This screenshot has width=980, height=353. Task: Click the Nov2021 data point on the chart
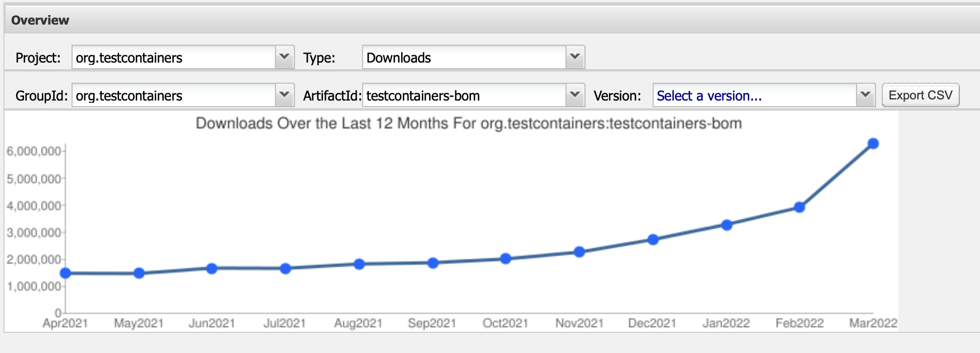tap(579, 252)
